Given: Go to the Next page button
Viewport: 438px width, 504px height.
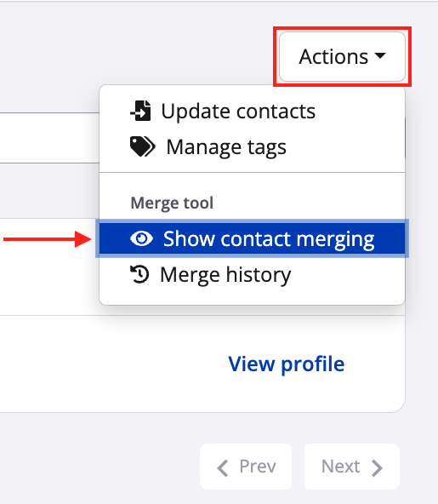Looking at the screenshot, I should pos(352,467).
